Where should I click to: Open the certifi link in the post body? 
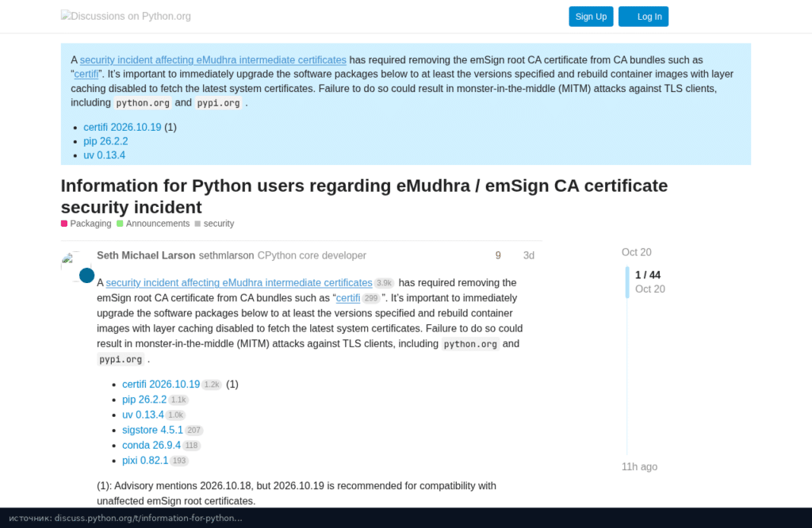pos(347,298)
